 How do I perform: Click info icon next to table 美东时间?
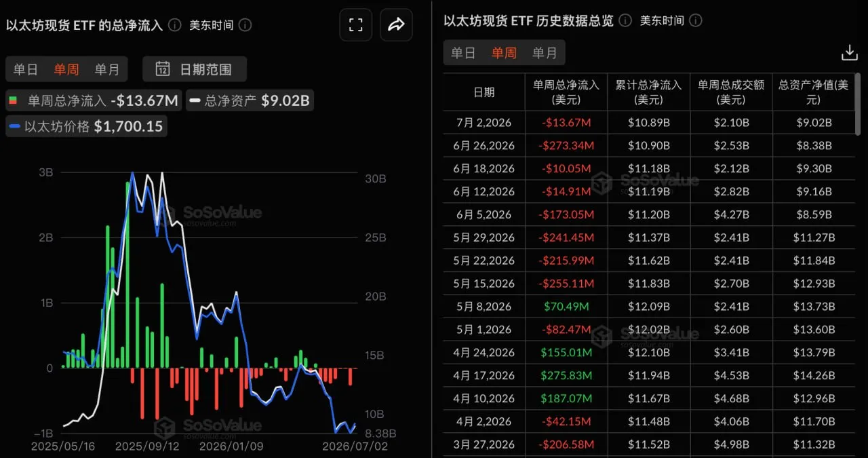pos(696,20)
